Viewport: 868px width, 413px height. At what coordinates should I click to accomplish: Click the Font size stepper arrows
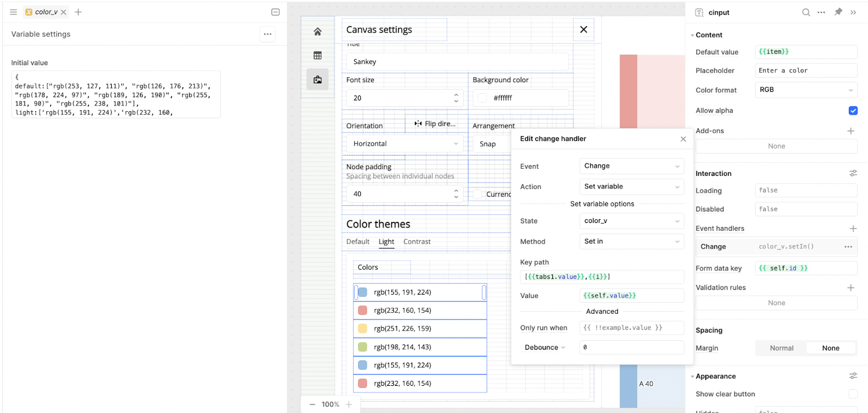click(456, 98)
